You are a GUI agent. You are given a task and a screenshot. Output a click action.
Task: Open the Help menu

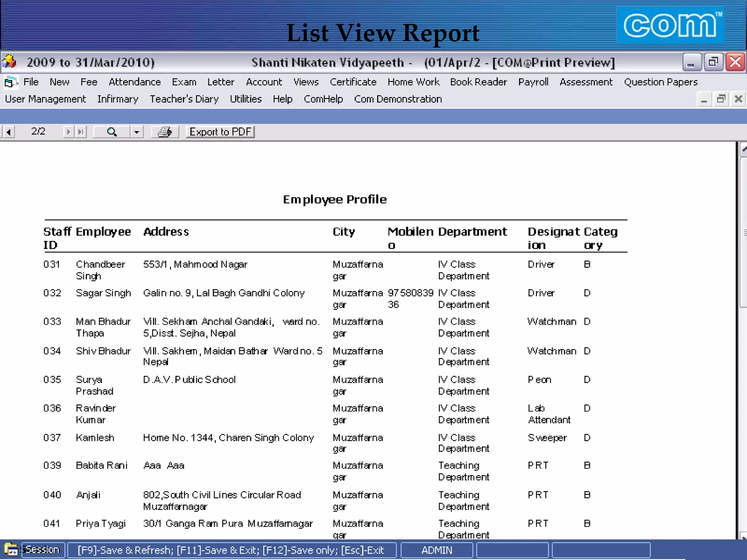(x=283, y=99)
